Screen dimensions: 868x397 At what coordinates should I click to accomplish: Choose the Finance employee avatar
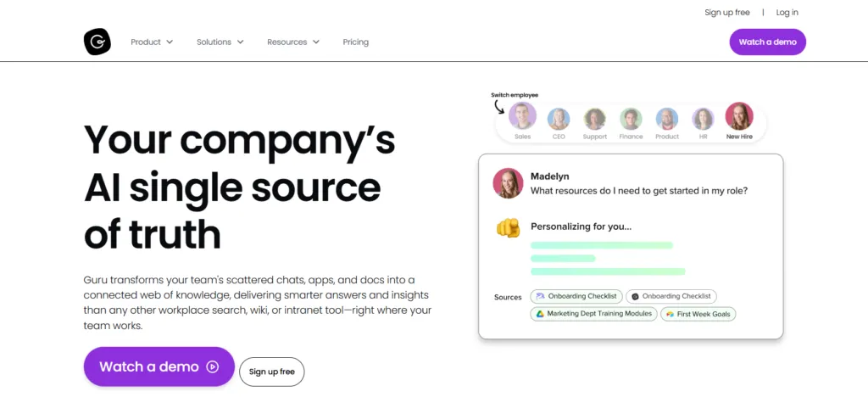click(x=631, y=119)
